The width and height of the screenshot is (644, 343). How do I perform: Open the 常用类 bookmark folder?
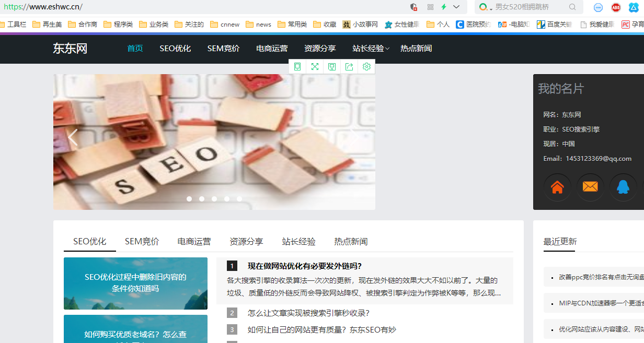[292, 25]
